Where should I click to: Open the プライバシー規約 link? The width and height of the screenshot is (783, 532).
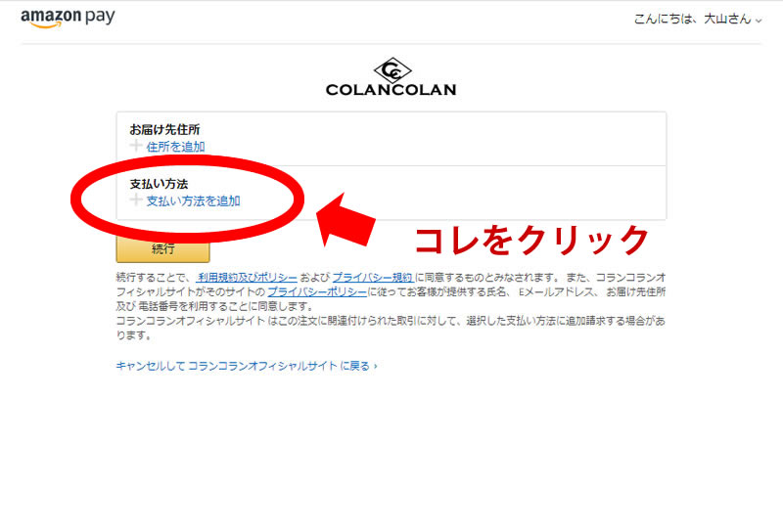pos(373,278)
